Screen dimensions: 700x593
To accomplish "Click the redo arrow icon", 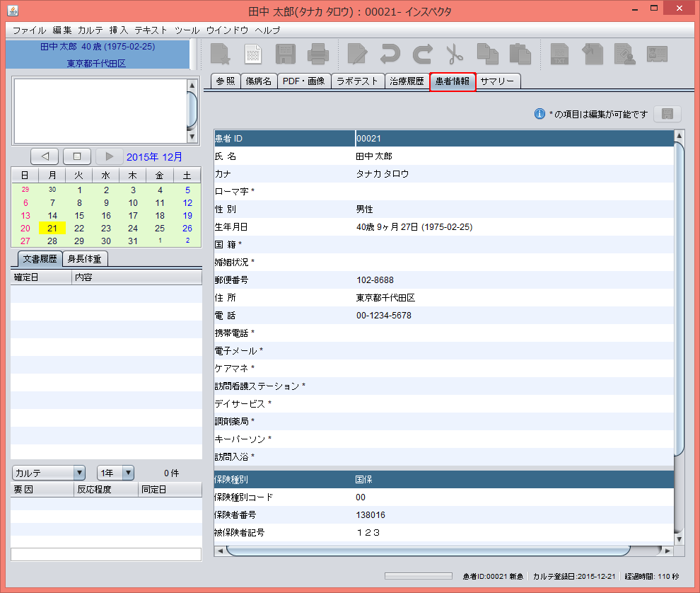I will coord(422,54).
